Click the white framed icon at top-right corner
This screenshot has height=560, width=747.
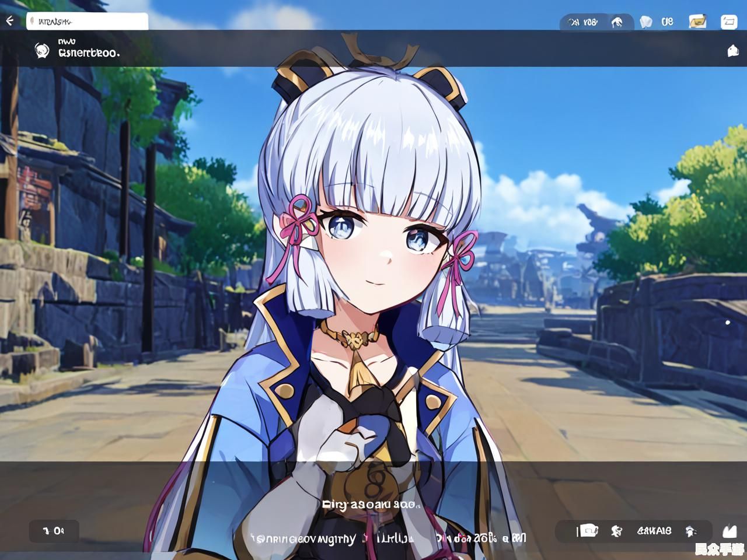[729, 22]
